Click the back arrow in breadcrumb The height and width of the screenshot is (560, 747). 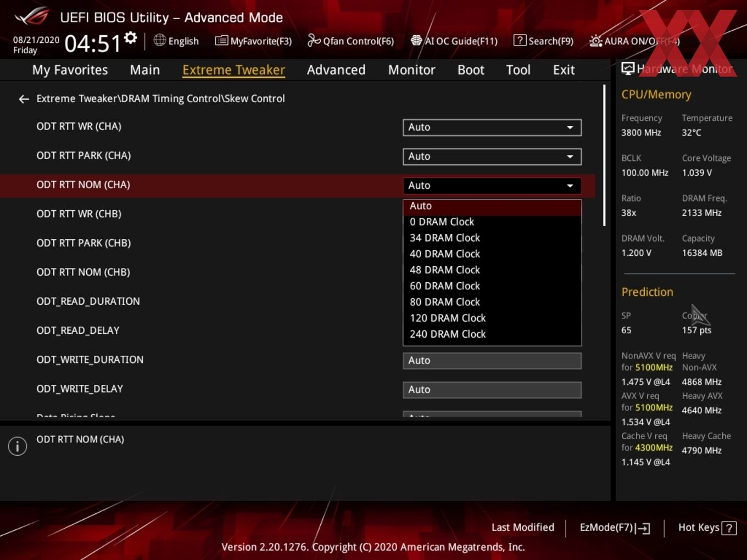24,99
